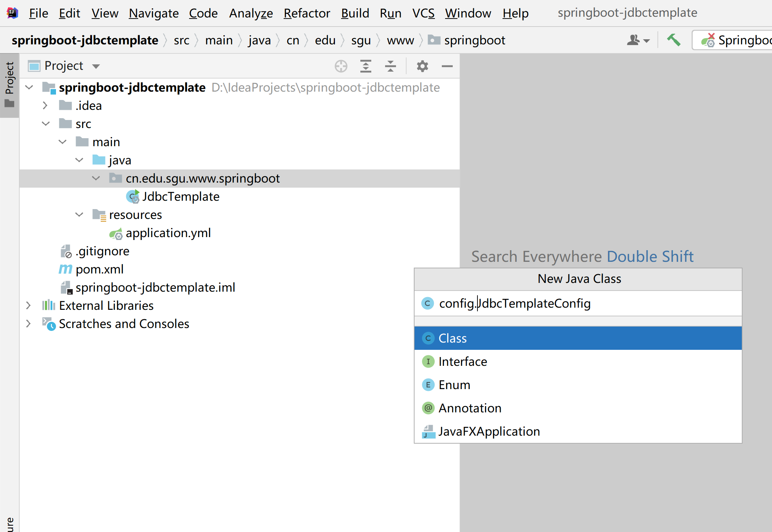Select the JdbcTemplate class file
The height and width of the screenshot is (532, 772).
pyautogui.click(x=180, y=197)
